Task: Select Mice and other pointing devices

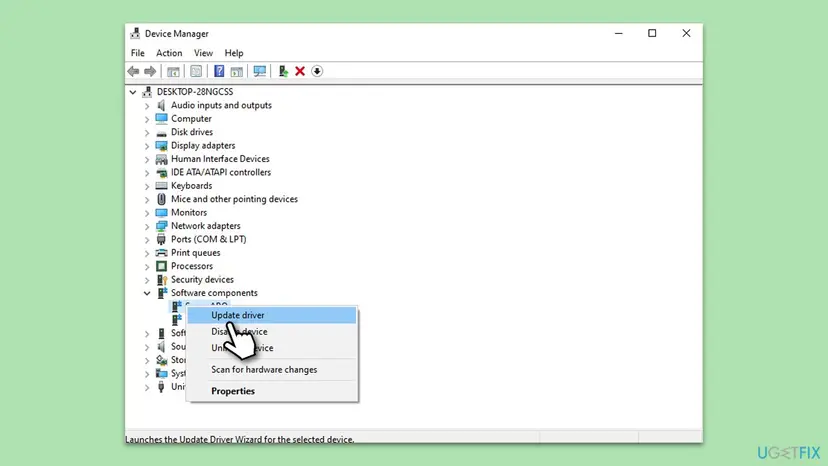Action: (234, 199)
